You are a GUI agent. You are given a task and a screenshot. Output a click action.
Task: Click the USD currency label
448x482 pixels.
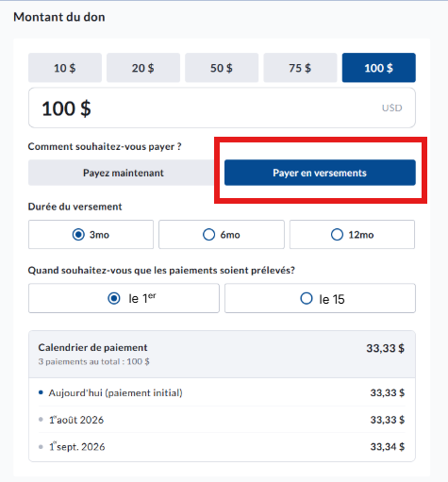coord(391,108)
